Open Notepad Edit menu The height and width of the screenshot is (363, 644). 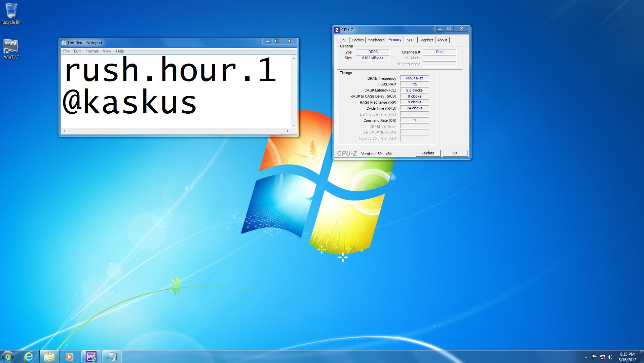77,51
